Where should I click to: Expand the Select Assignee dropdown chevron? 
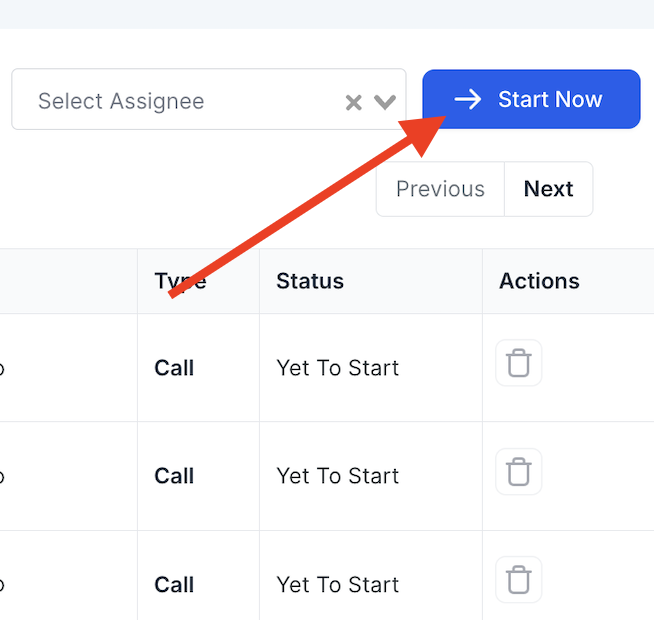(385, 102)
